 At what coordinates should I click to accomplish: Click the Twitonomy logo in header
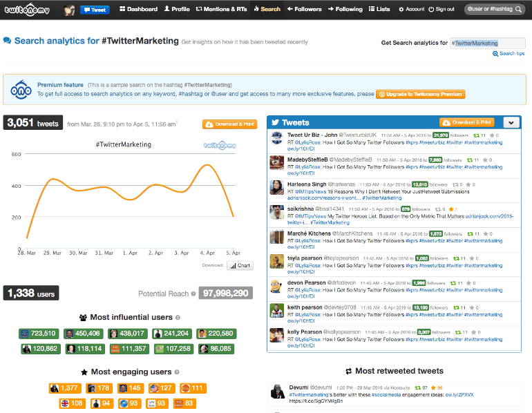pos(27,10)
